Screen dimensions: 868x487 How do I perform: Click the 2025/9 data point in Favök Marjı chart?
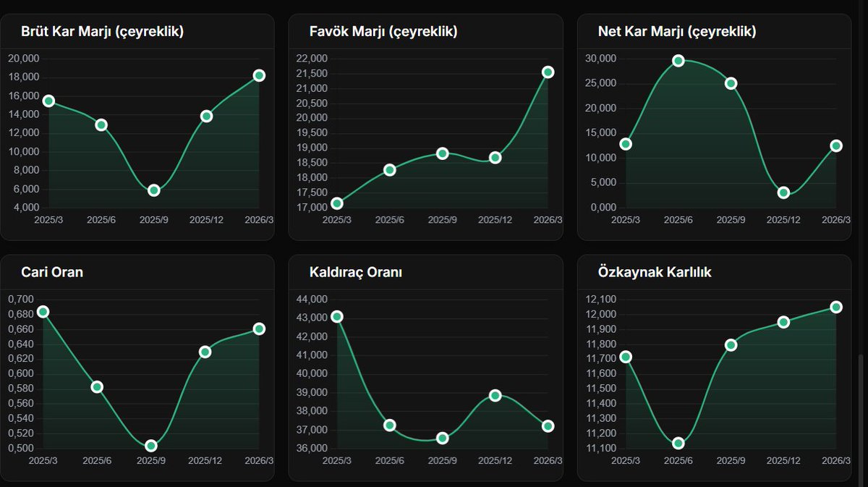443,153
